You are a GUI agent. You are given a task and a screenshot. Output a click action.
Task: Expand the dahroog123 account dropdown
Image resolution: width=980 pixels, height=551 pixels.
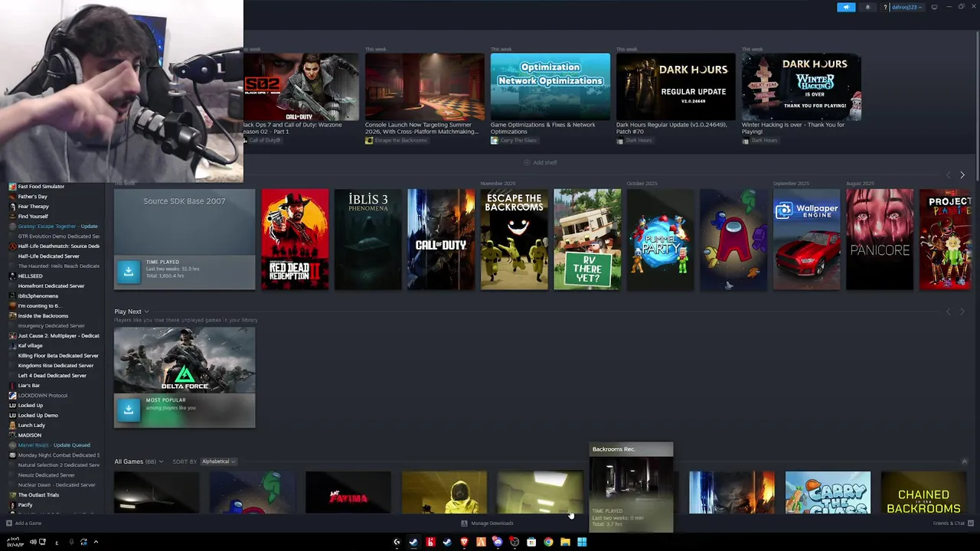tap(906, 7)
